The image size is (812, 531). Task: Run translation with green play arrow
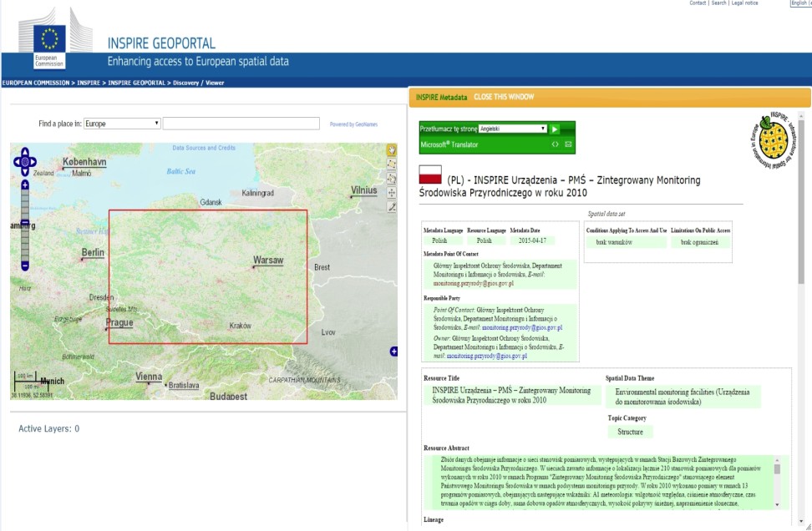click(x=554, y=129)
